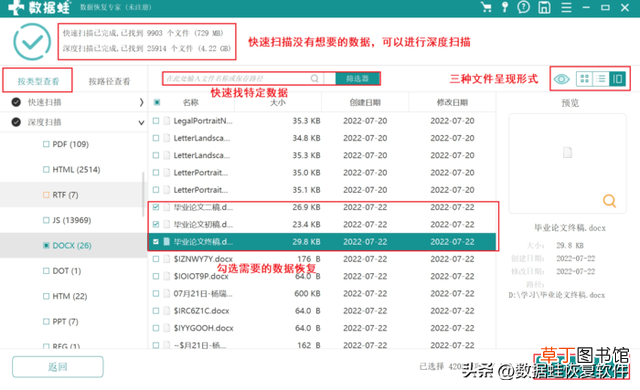Check the PPT (7) checkbox
The height and width of the screenshot is (390, 640).
point(46,321)
